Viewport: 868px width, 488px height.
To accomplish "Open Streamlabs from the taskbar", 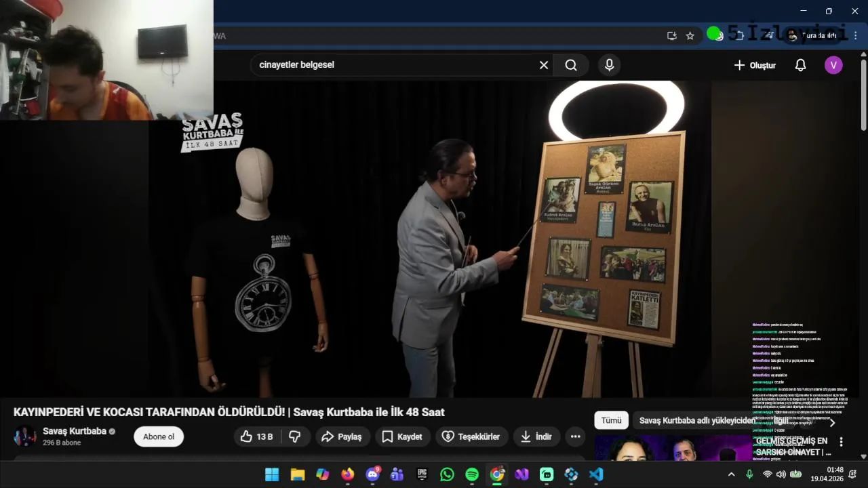I will [547, 474].
